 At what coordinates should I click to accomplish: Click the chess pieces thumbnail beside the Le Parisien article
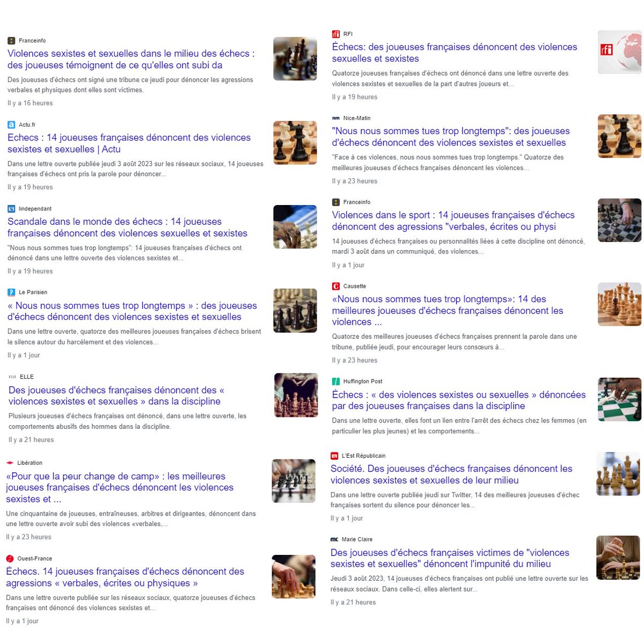coord(294,311)
